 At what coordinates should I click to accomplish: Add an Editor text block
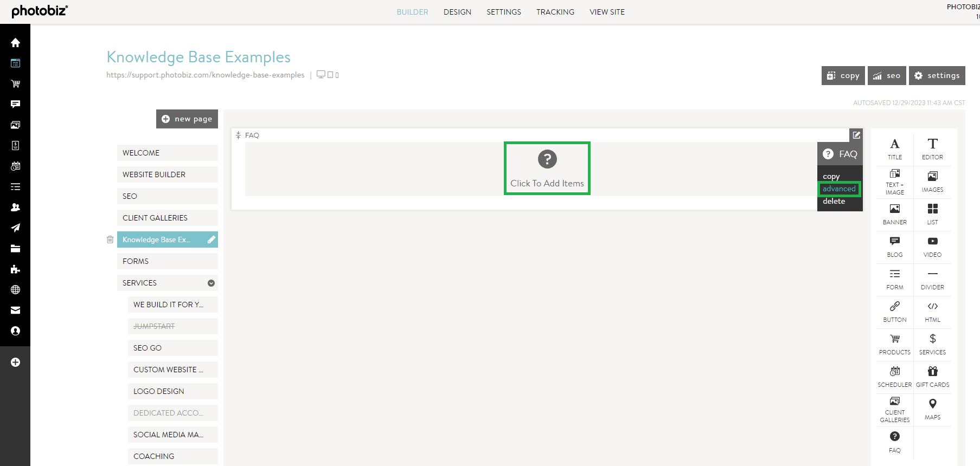(x=932, y=149)
